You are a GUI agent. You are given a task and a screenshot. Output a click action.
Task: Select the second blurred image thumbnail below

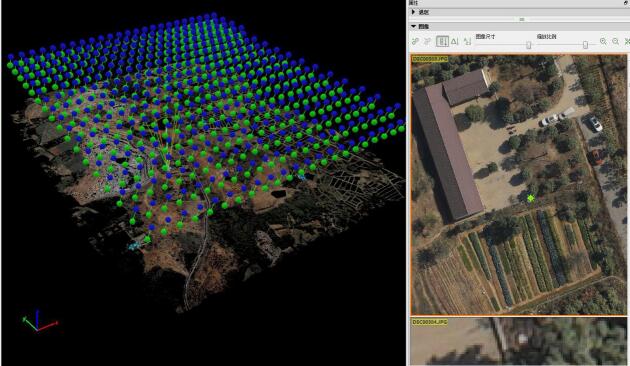click(x=519, y=341)
